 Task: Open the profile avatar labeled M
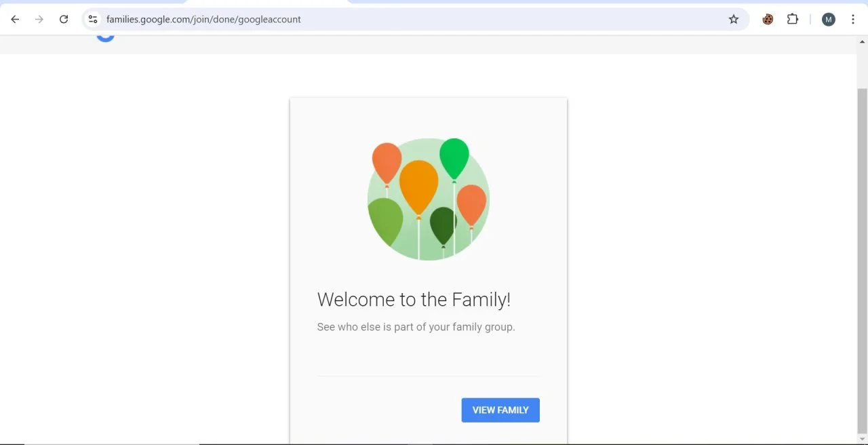coord(829,19)
